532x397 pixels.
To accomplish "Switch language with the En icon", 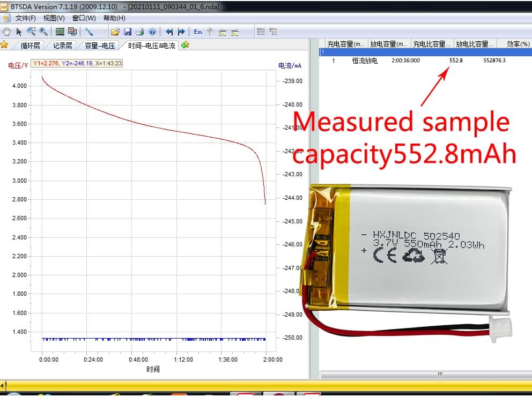I will (x=198, y=32).
